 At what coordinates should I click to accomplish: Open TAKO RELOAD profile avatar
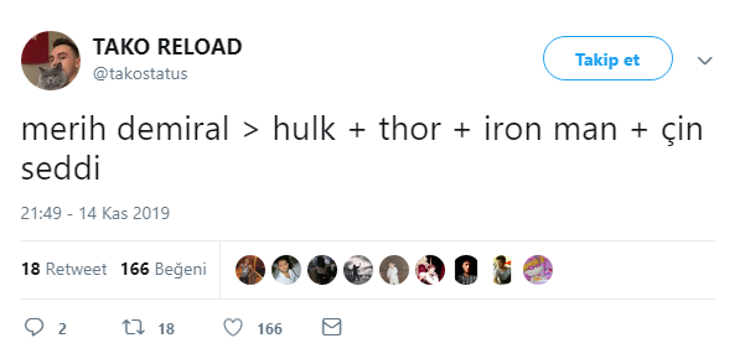click(x=51, y=60)
